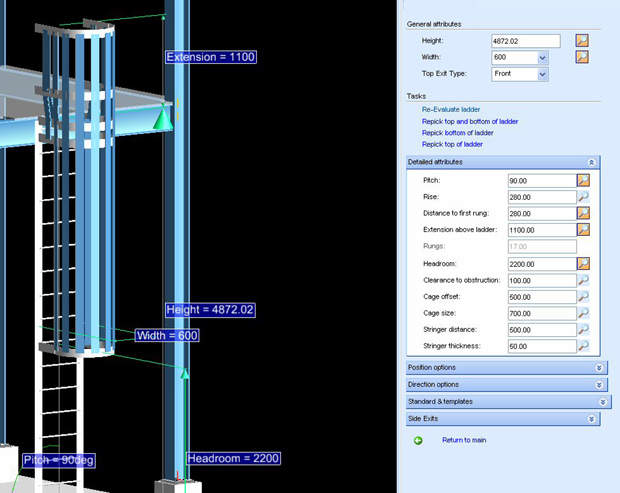
Task: Click the magnifier icon for Stringer thickness
Action: [583, 346]
